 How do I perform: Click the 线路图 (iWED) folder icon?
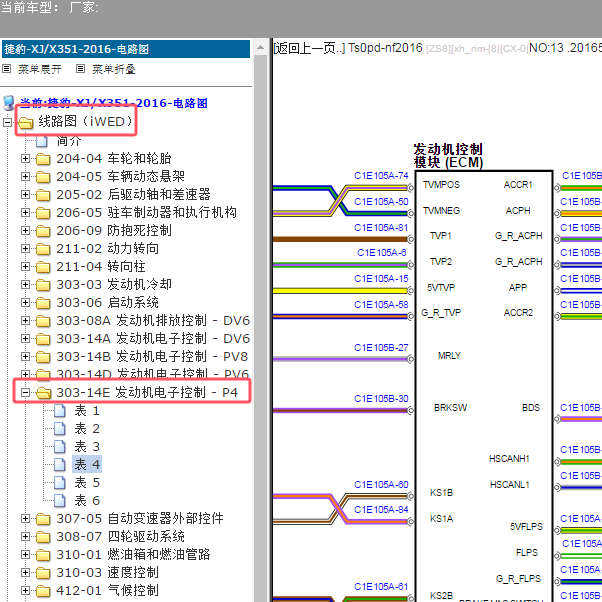(x=26, y=122)
